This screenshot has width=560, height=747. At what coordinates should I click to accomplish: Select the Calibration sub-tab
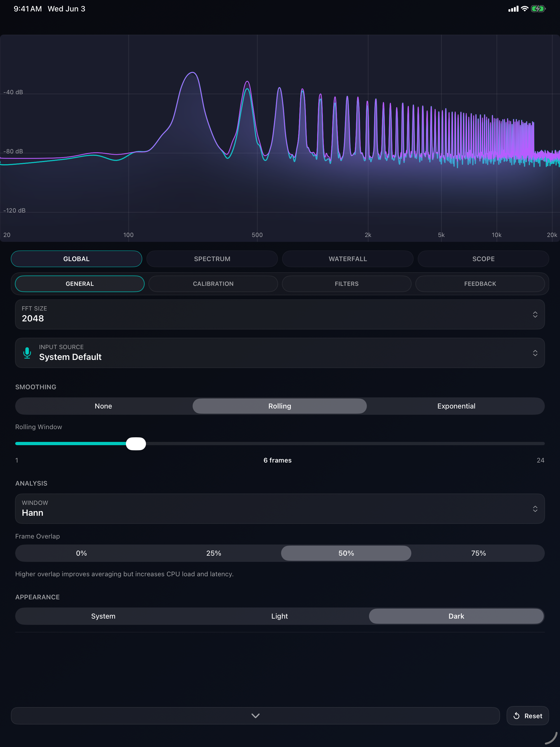(x=213, y=284)
